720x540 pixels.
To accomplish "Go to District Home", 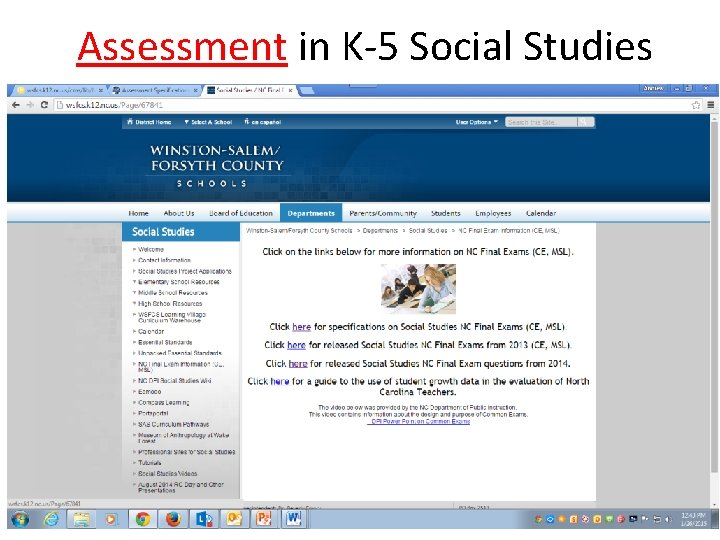I will 149,122.
